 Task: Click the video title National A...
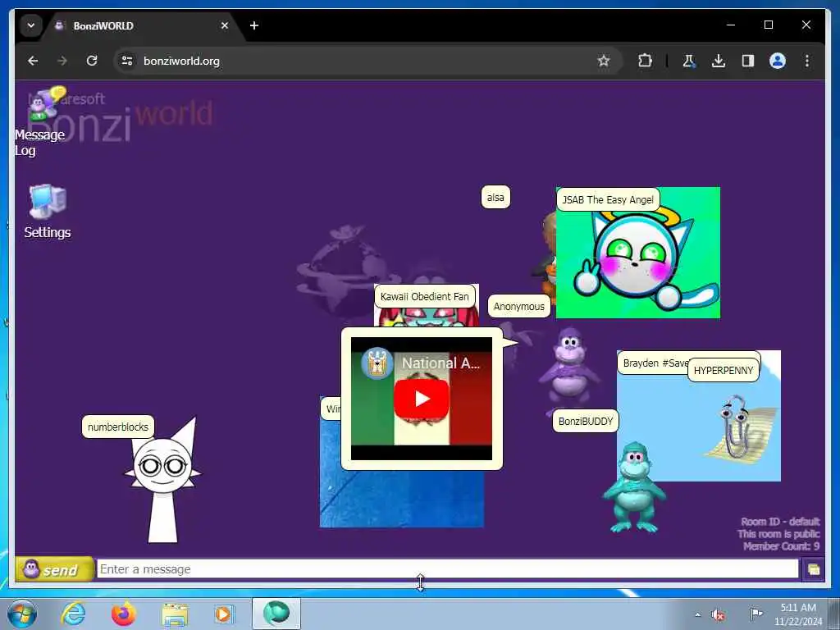point(441,363)
